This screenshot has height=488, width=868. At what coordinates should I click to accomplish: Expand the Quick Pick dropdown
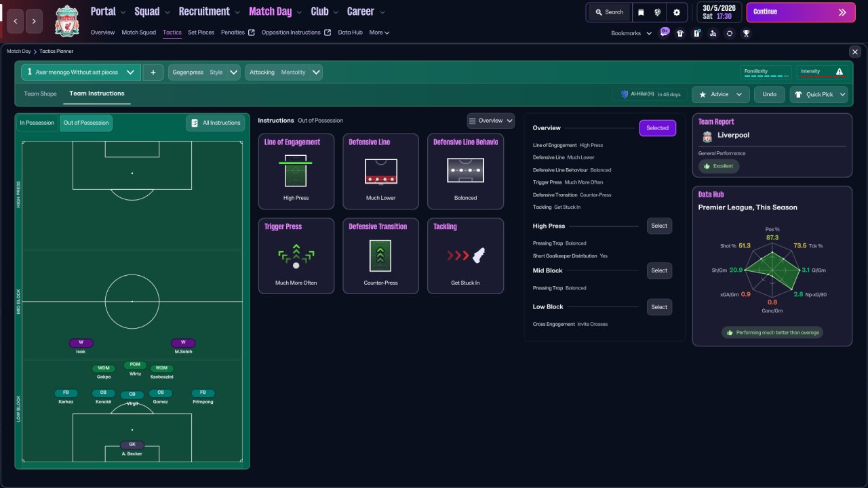819,94
